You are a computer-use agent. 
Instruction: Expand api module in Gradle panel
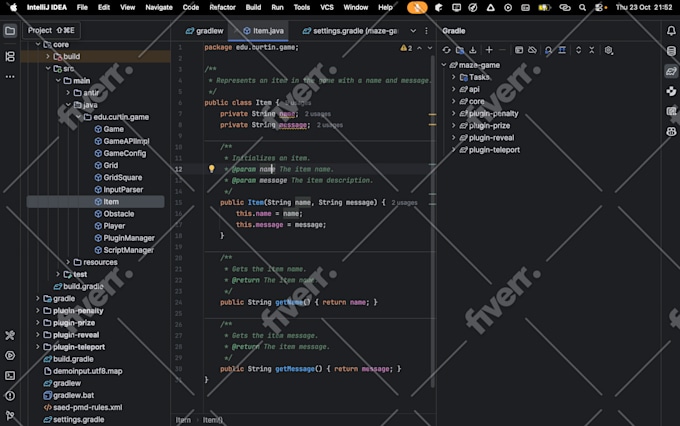click(454, 89)
